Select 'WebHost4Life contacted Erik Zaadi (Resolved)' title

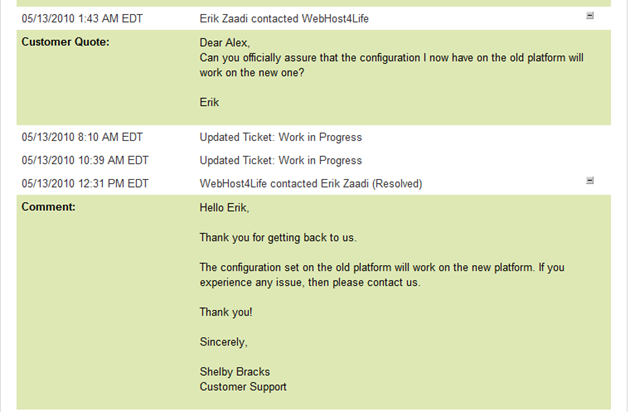(x=311, y=184)
